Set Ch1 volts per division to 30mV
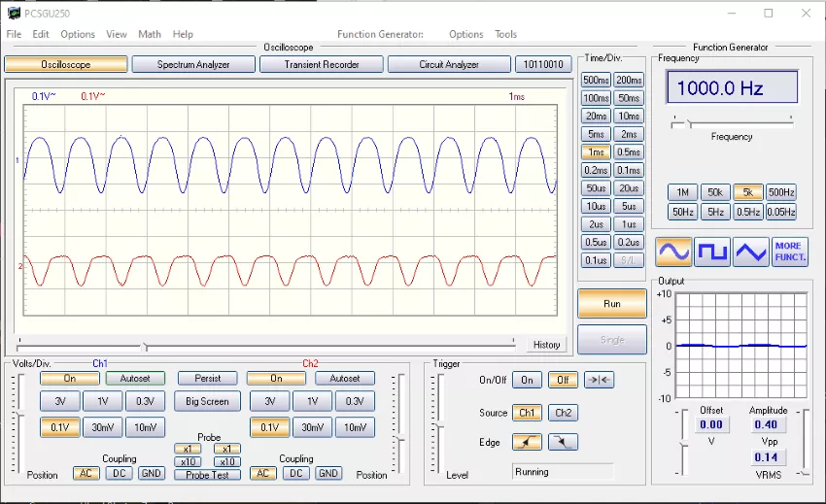The width and height of the screenshot is (826, 504). pyautogui.click(x=103, y=427)
